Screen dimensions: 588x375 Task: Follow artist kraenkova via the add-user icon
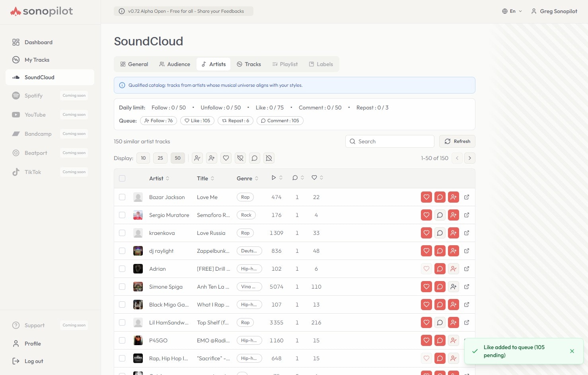point(454,233)
